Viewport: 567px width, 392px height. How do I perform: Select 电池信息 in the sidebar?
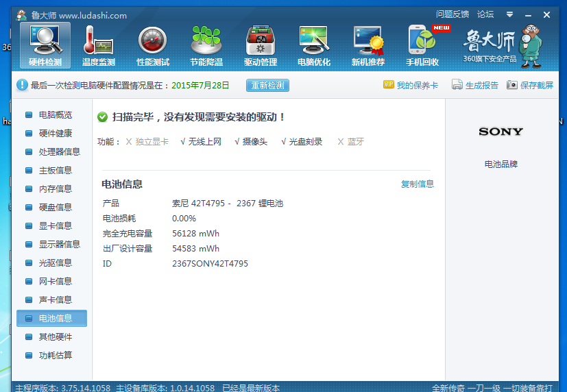51,318
